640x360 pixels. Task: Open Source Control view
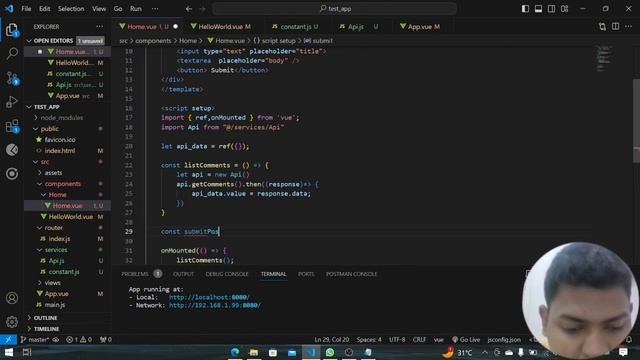[12, 78]
